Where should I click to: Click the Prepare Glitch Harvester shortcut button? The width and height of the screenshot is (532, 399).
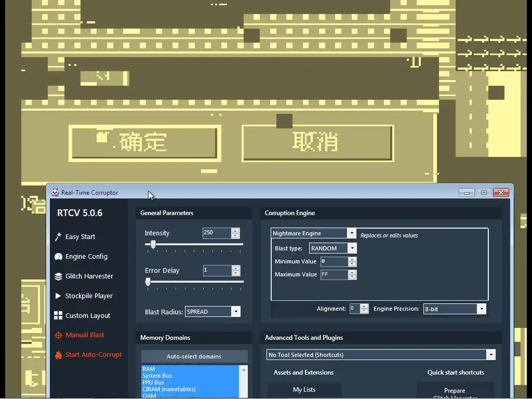click(455, 391)
